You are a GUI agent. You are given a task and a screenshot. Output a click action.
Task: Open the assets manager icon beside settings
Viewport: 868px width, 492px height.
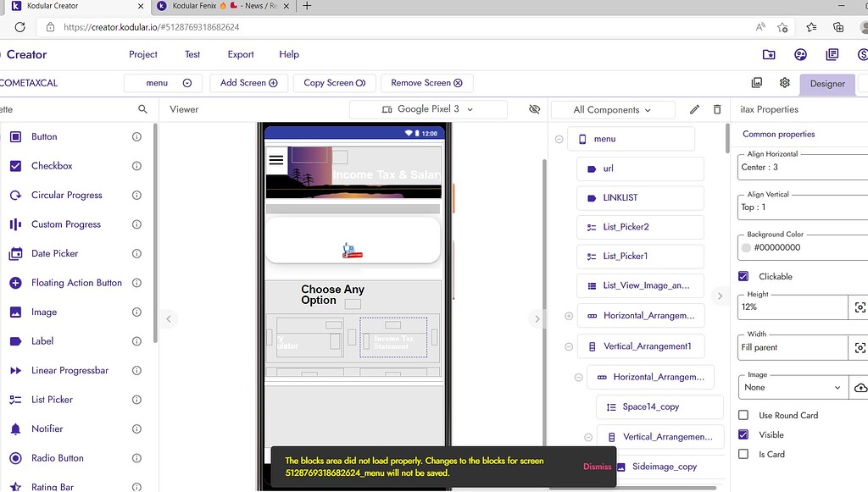(757, 83)
